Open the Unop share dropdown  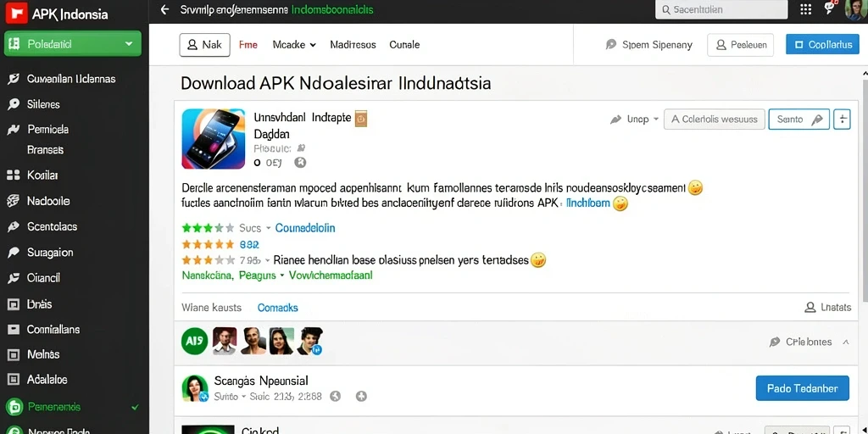pyautogui.click(x=634, y=119)
